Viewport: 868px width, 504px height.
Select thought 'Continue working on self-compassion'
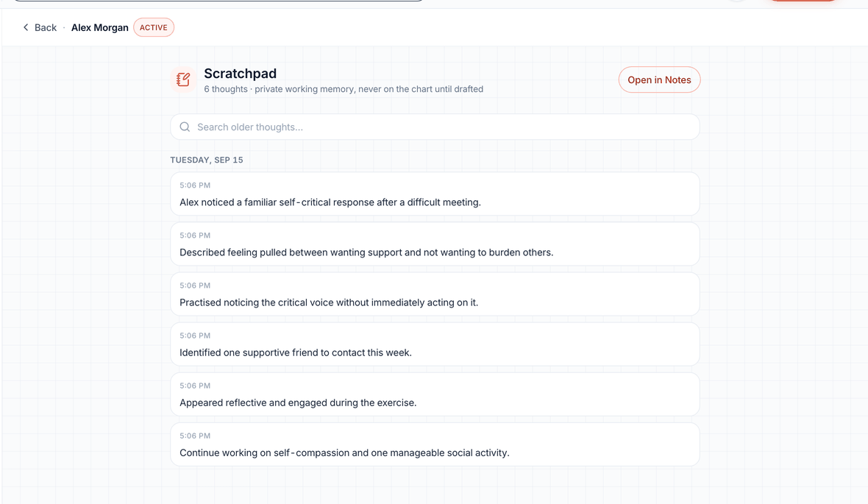tap(435, 444)
